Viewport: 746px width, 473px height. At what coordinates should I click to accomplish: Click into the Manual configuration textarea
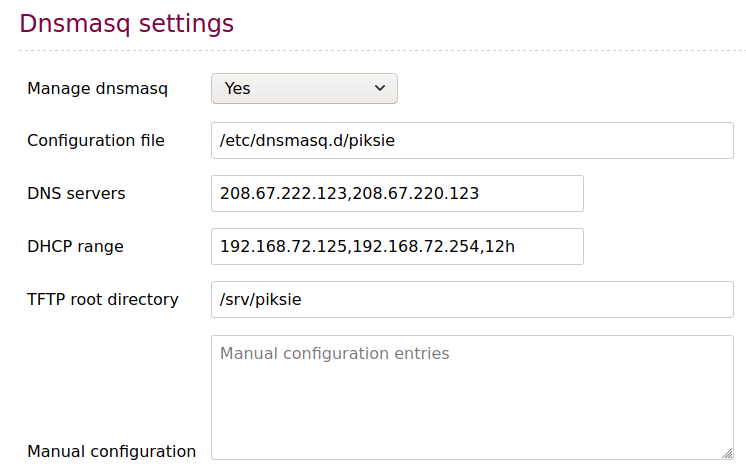(472, 397)
